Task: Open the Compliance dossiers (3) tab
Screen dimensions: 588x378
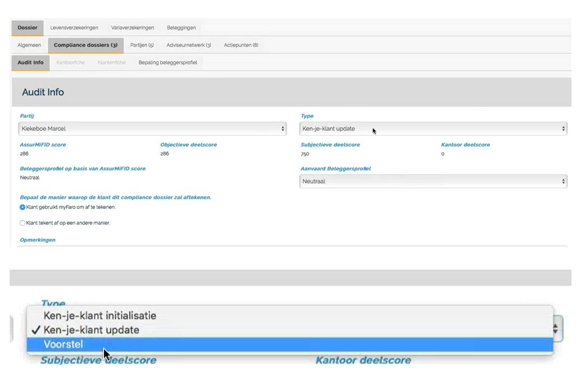Action: 85,45
